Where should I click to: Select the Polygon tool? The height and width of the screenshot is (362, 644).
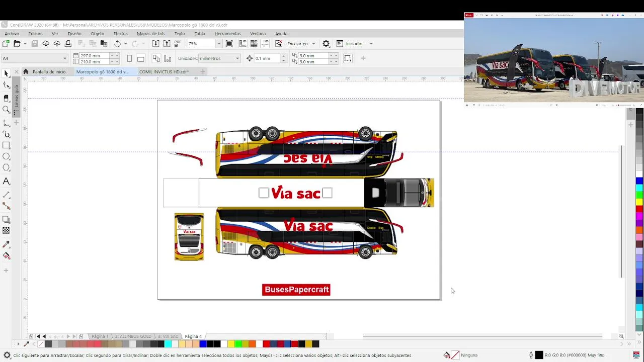6,167
